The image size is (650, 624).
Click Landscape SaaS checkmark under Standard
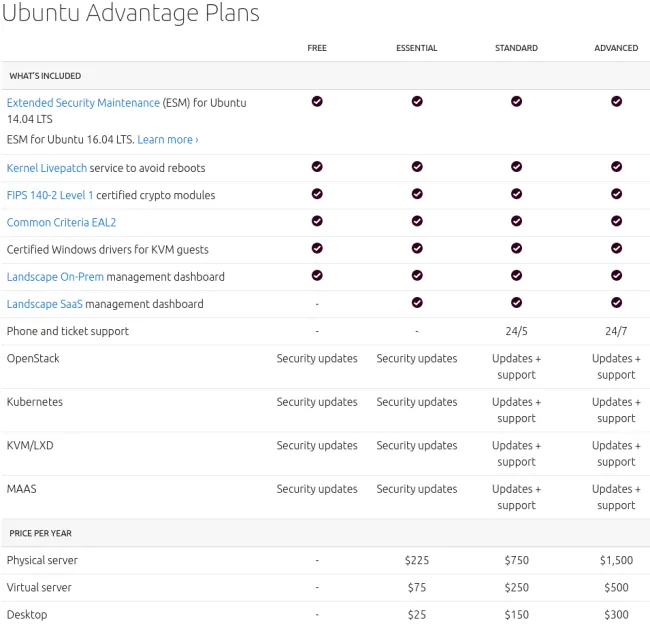(517, 303)
